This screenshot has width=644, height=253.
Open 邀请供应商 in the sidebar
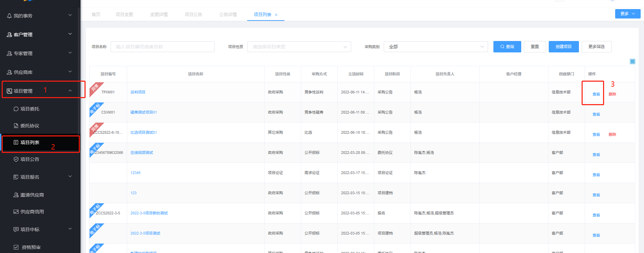click(x=32, y=195)
